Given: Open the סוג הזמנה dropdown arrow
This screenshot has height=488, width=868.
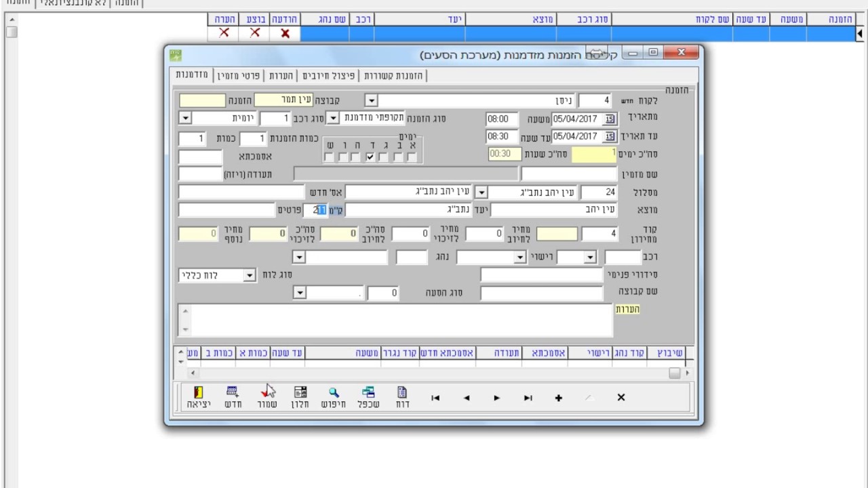Looking at the screenshot, I should coord(333,119).
